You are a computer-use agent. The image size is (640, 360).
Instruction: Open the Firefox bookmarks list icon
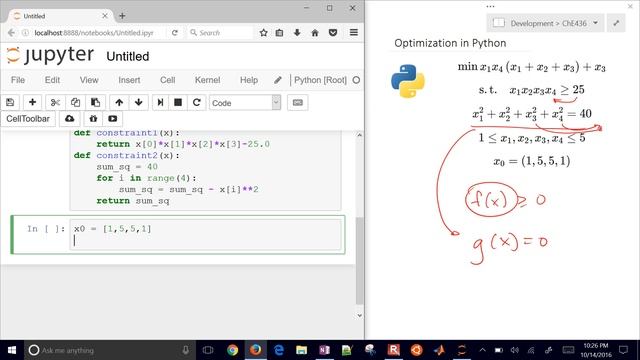click(x=279, y=33)
